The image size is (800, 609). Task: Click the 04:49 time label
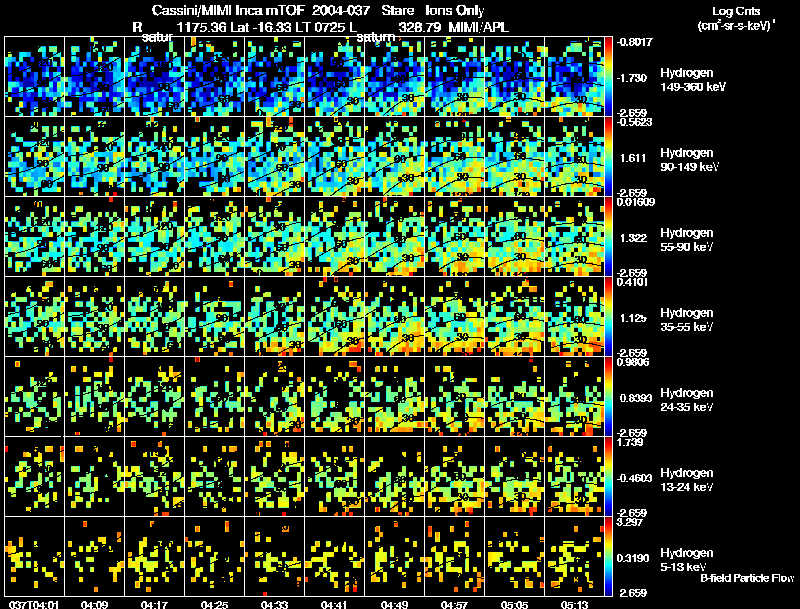click(x=394, y=604)
